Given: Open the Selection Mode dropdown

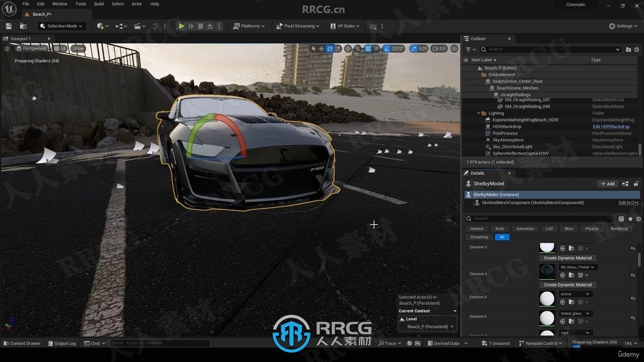Looking at the screenshot, I should tap(61, 26).
